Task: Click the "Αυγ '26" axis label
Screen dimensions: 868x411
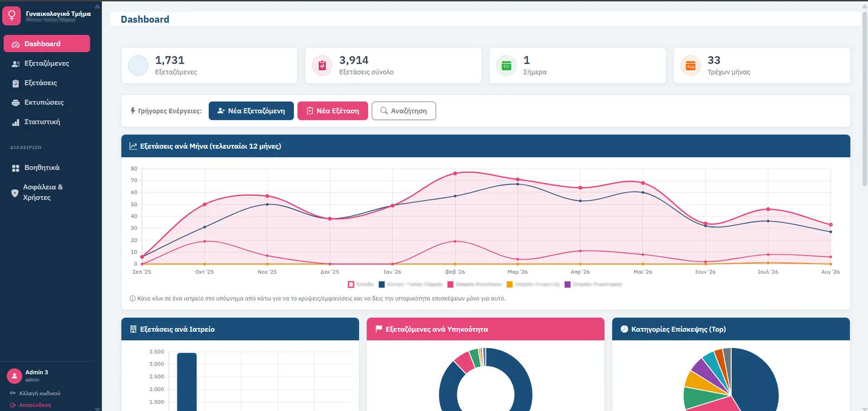Action: [831, 272]
